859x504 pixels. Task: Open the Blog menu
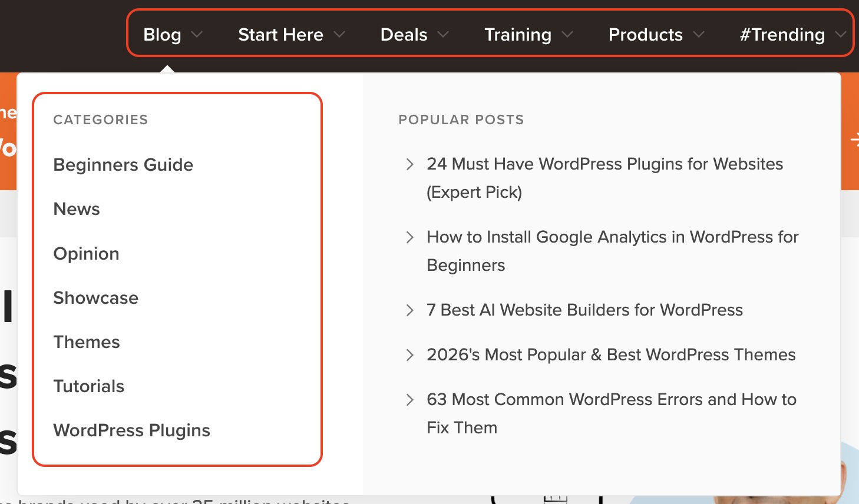tap(162, 35)
